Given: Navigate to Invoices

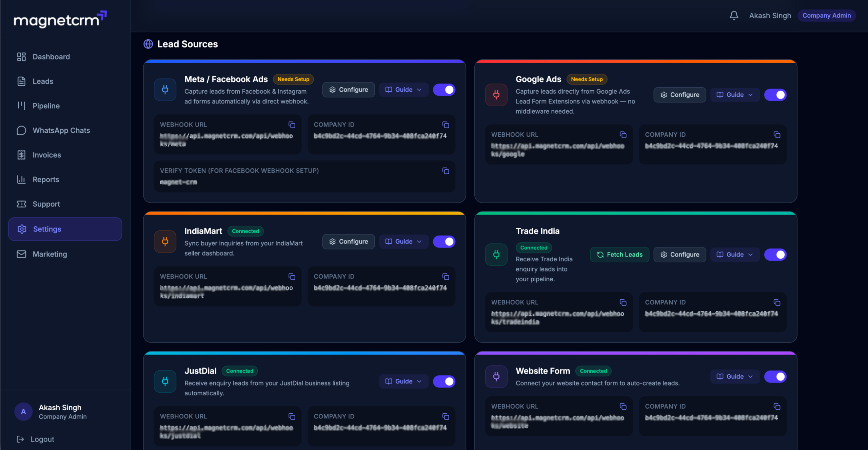Looking at the screenshot, I should tap(65, 155).
